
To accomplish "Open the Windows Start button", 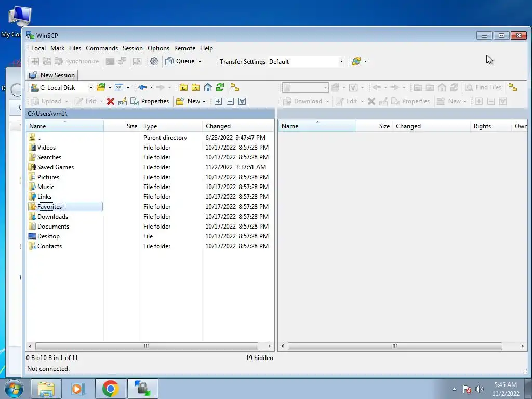I will coord(14,389).
